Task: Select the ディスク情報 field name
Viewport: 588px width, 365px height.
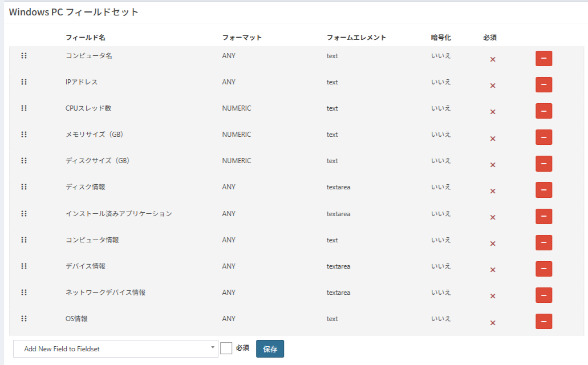Action: click(x=86, y=187)
